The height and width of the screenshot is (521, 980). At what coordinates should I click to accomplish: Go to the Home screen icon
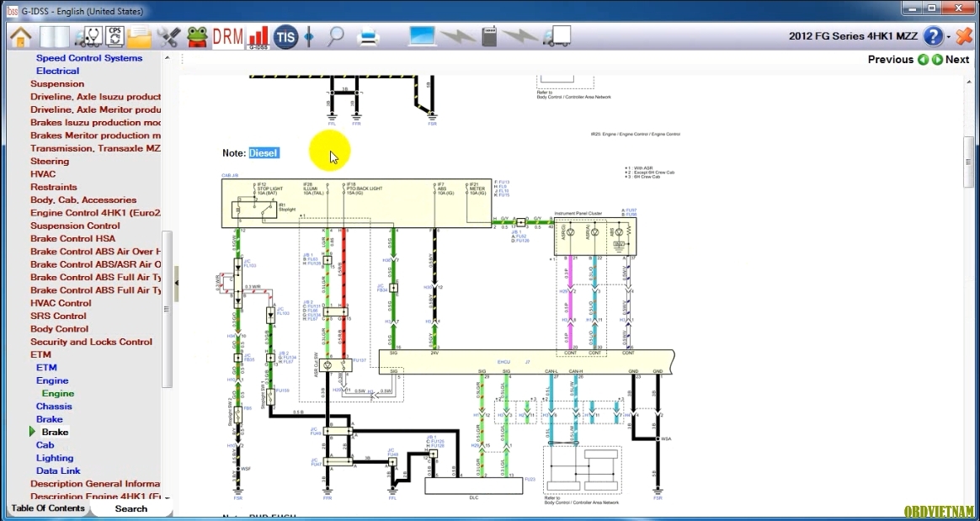(20, 37)
